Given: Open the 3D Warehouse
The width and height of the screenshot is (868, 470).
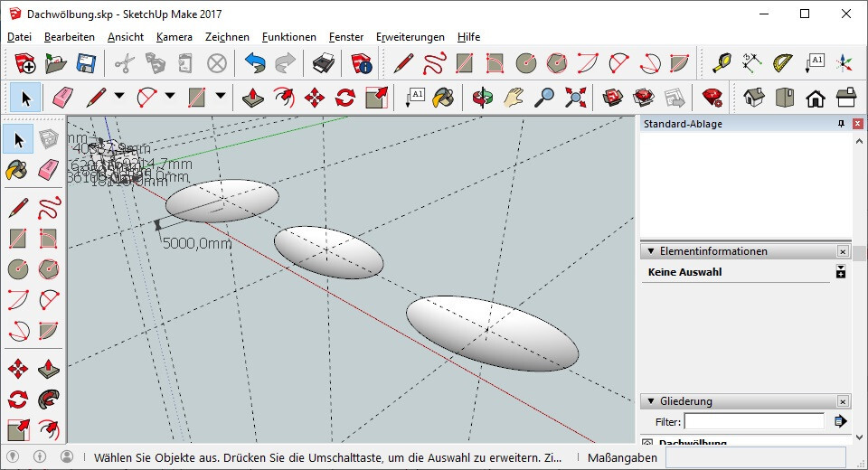Looking at the screenshot, I should click(x=613, y=98).
